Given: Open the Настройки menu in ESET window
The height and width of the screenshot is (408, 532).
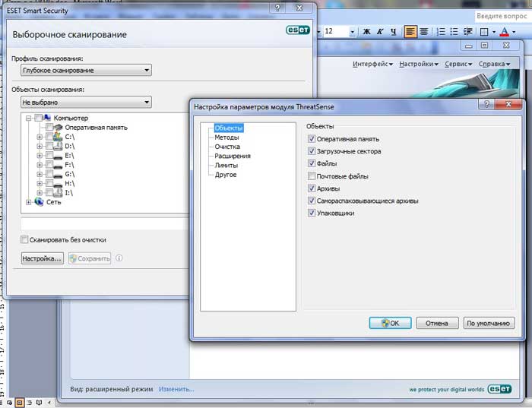Looking at the screenshot, I should (x=419, y=64).
